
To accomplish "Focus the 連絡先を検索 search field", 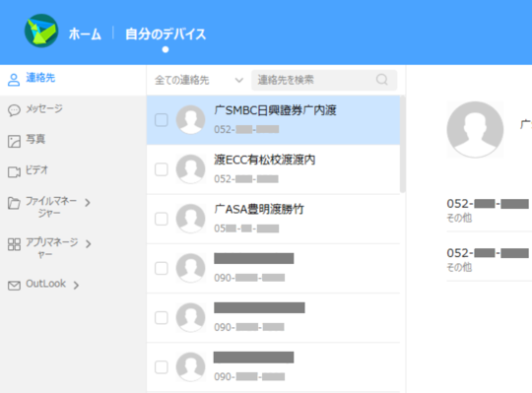I will tap(324, 80).
